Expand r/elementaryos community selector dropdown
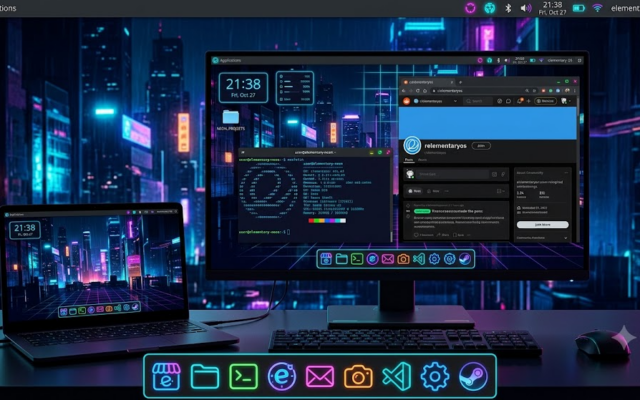The image size is (640, 400). (436, 101)
